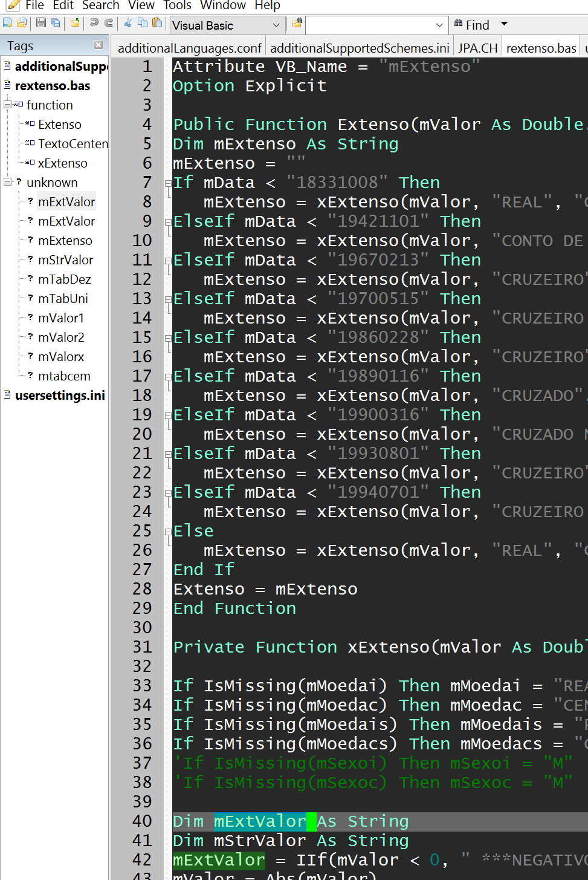The image size is (588, 880).
Task: Collapse the unknown tree node
Action: 7,182
